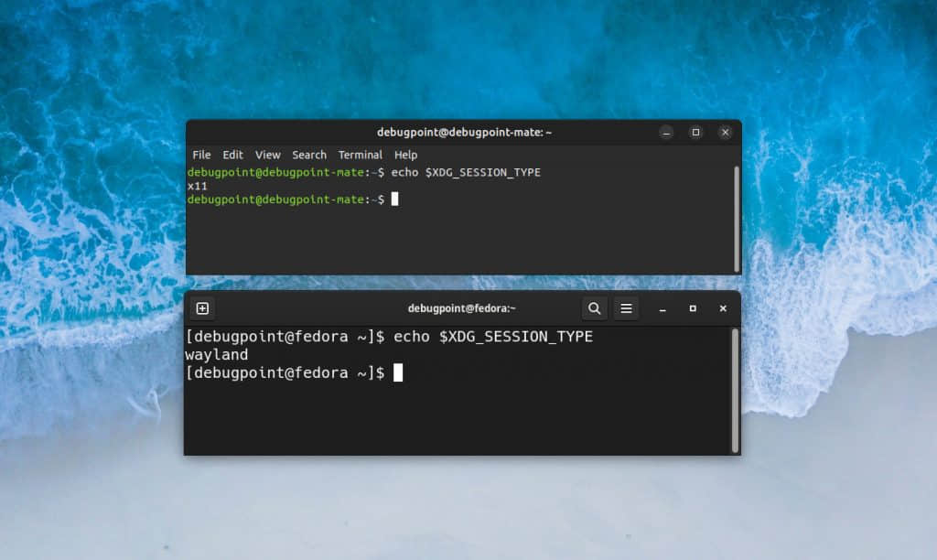Open the Search menu in MATE terminal
Screen dimensions: 937x560
(x=309, y=155)
